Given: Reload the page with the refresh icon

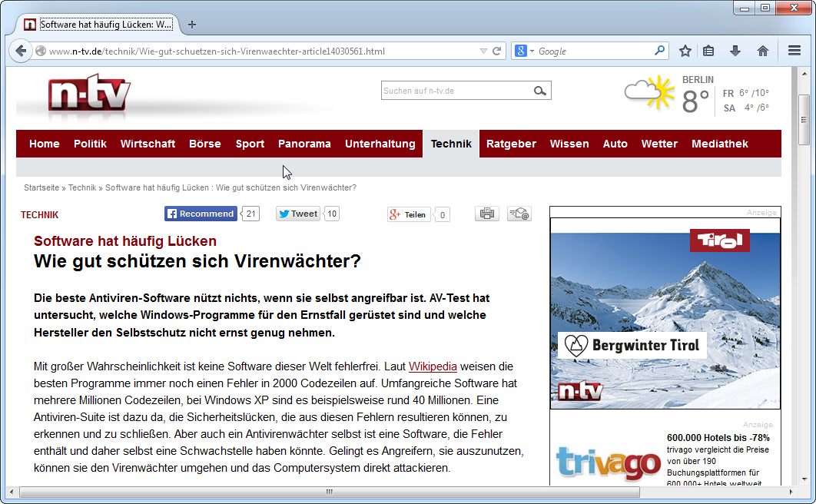Looking at the screenshot, I should (x=497, y=51).
